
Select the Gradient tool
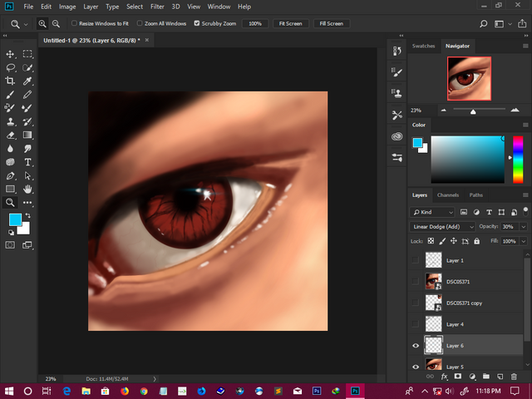pos(27,135)
